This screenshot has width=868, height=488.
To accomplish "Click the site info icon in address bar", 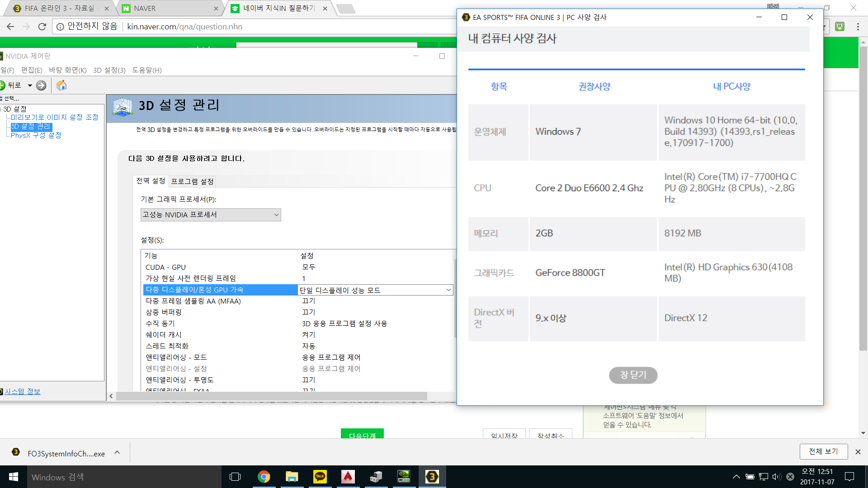I will coord(60,27).
